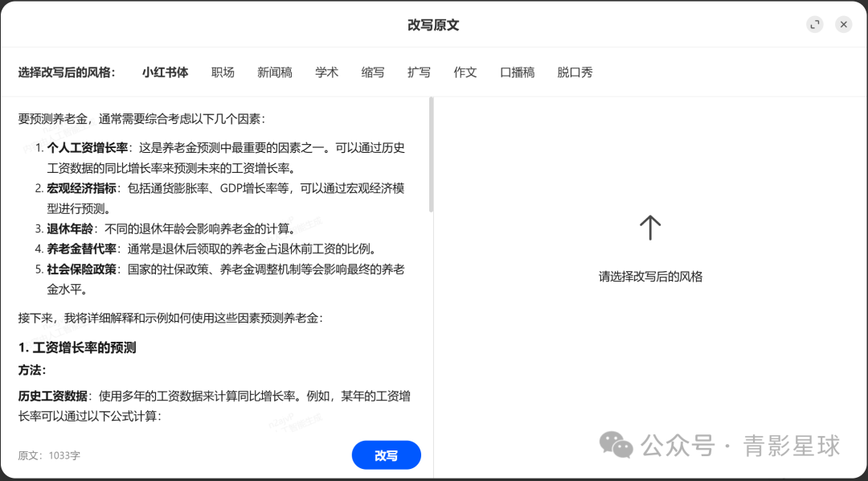Expand the dialog to fullscreen
The width and height of the screenshot is (868, 481).
tap(814, 24)
